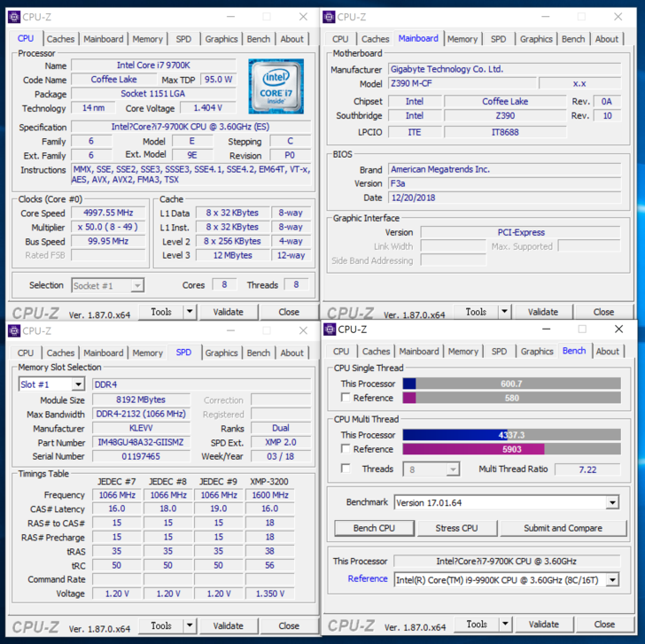This screenshot has height=644, width=645.
Task: Open Graphics tab in Mainboard window
Action: pyautogui.click(x=536, y=39)
